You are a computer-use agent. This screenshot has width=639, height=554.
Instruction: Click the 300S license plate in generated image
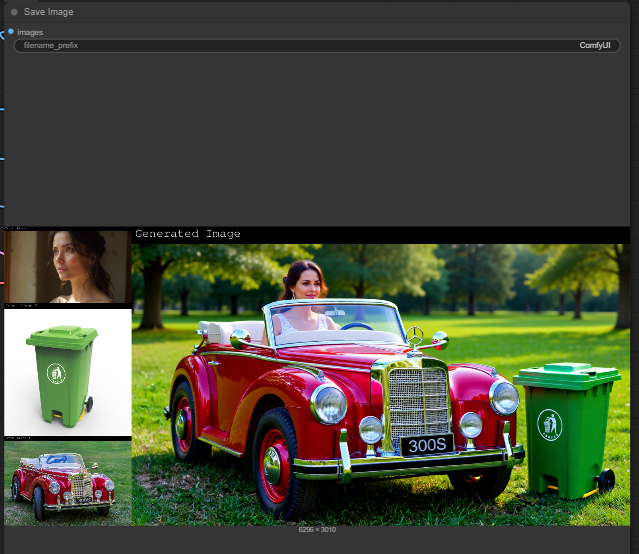pos(427,445)
